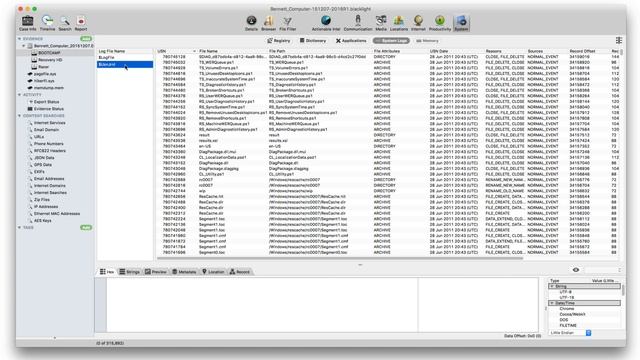Click the Add button beside Evidence

(86, 39)
